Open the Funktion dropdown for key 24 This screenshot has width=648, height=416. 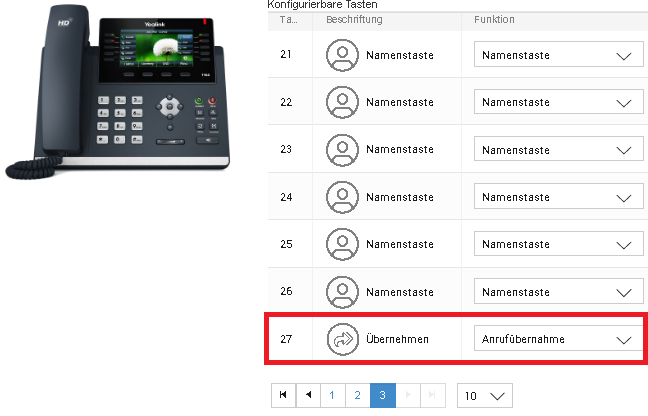[558, 196]
